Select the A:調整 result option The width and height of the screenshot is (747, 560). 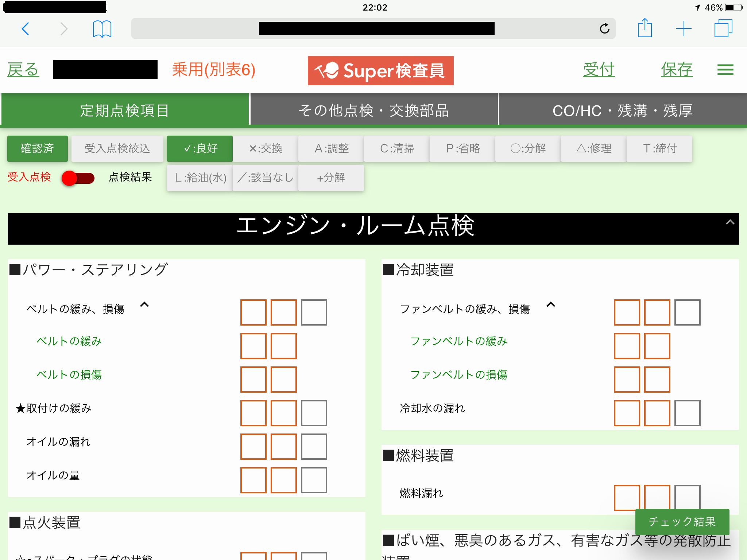[331, 148]
